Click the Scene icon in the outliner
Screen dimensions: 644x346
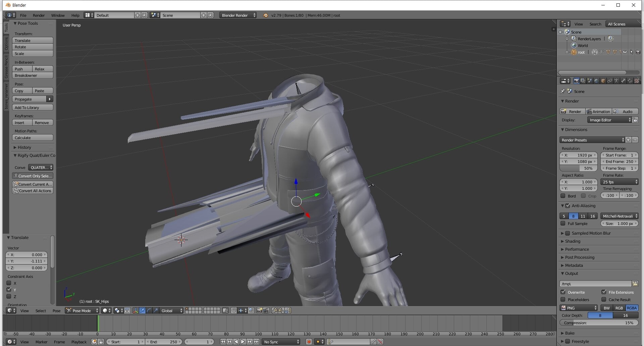(568, 32)
